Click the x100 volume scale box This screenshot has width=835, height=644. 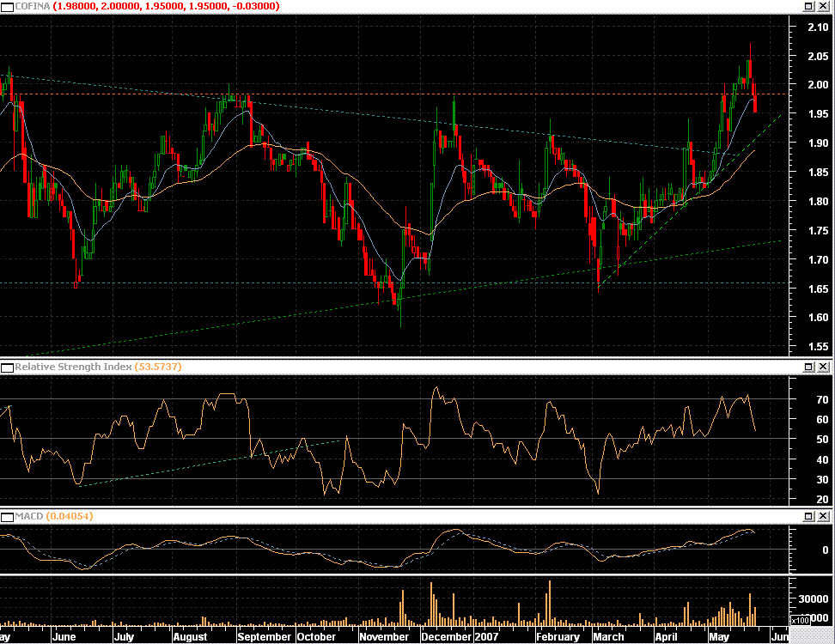coord(801,621)
